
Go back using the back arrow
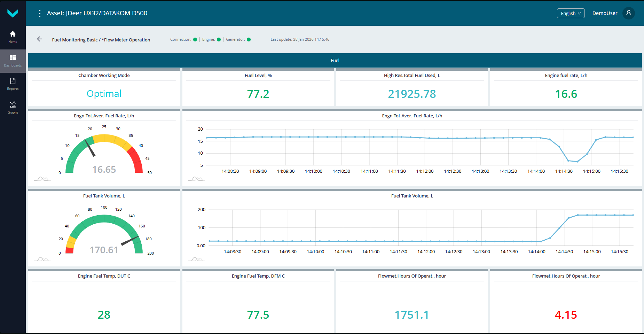(x=39, y=39)
